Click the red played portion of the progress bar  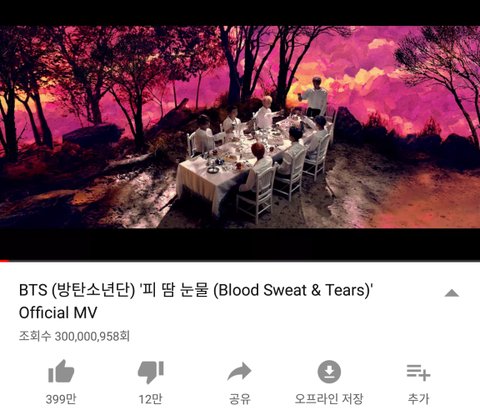pyautogui.click(x=4, y=260)
